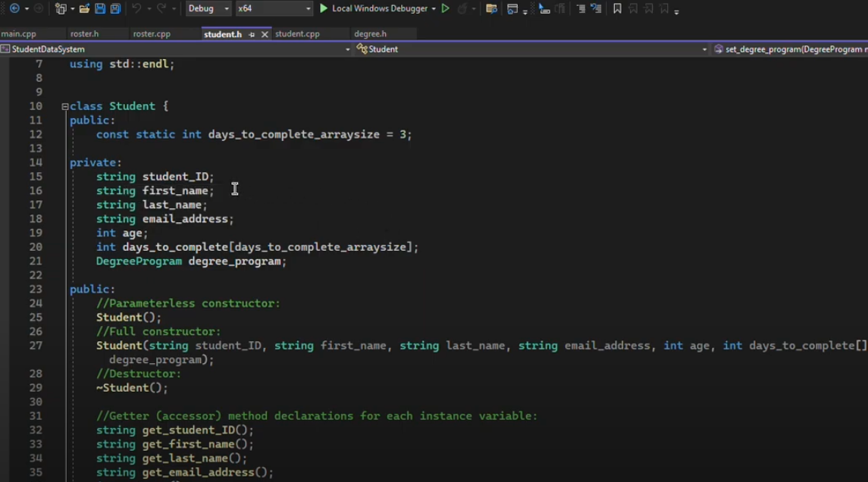Click the '~Student();' destructor declaration
The width and height of the screenshot is (868, 482).
pos(132,388)
